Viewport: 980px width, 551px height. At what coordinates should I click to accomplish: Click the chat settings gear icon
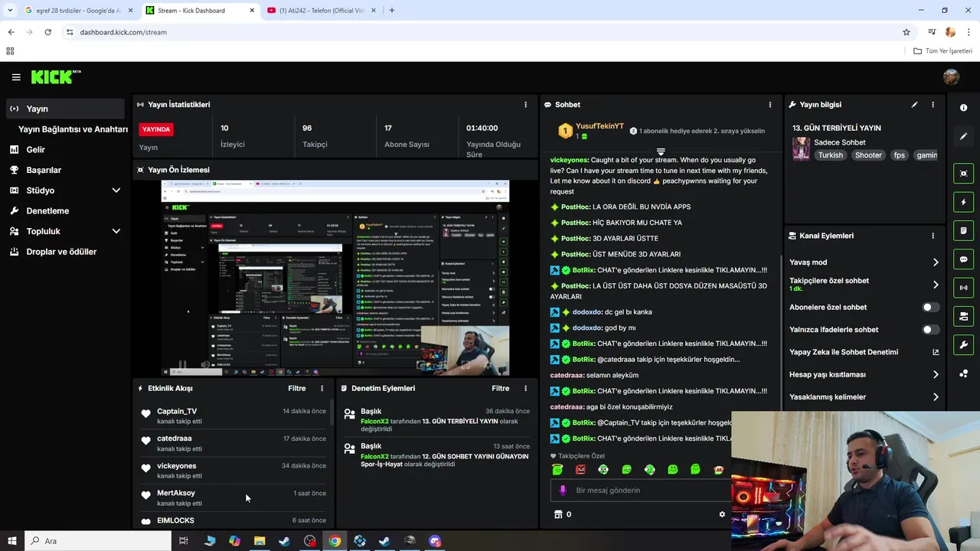[x=721, y=514]
